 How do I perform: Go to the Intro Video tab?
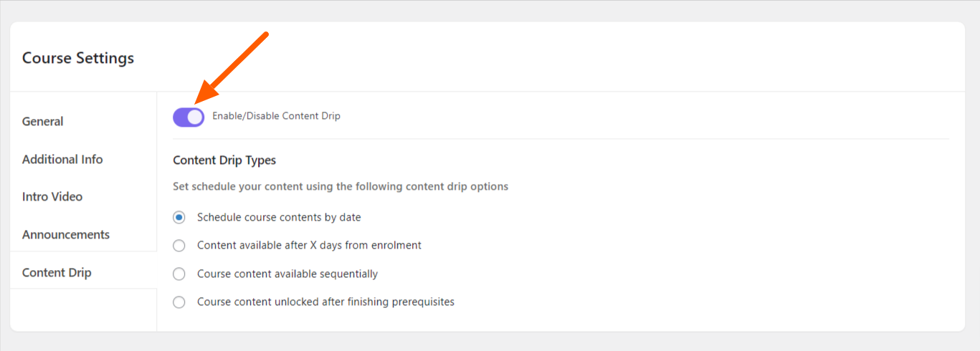[x=52, y=197]
